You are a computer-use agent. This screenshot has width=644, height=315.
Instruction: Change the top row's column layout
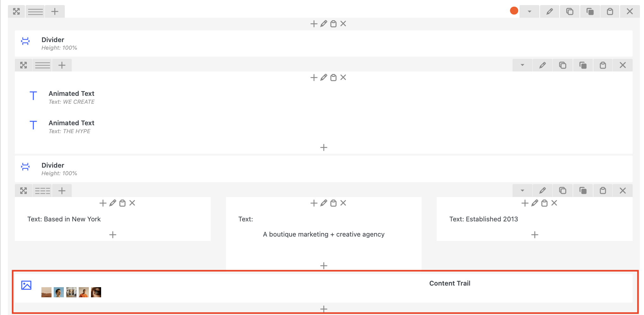[35, 12]
